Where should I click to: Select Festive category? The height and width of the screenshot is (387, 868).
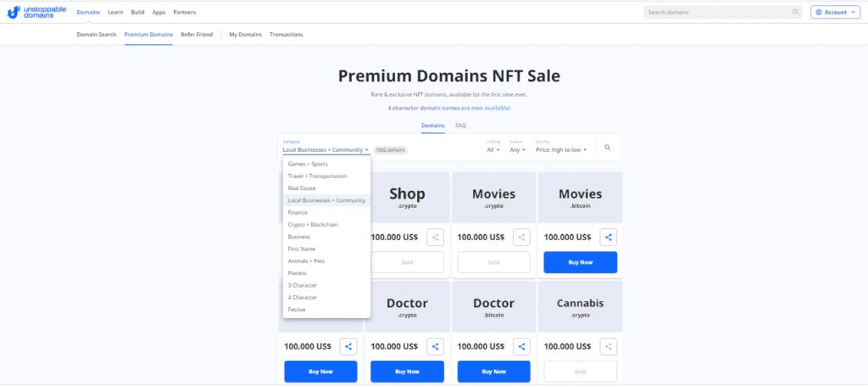pos(326,310)
